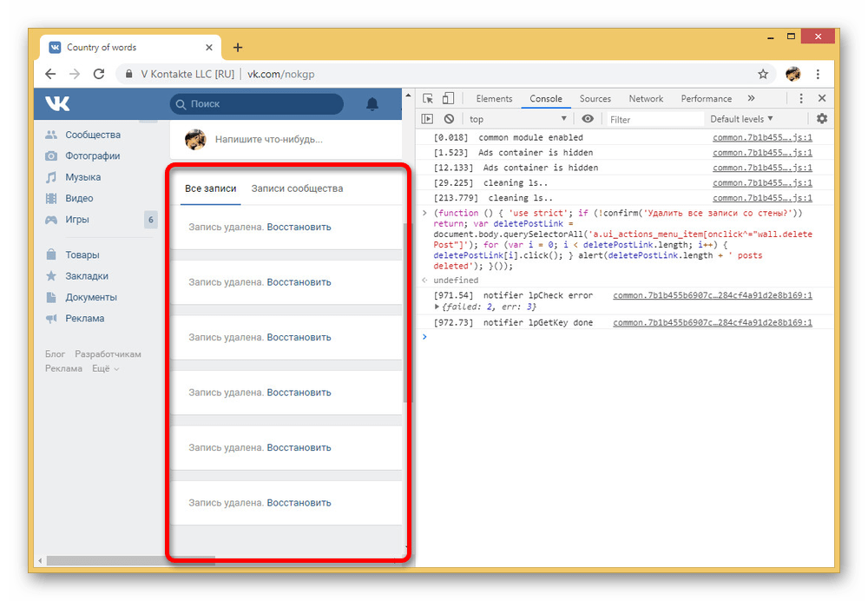Create a live expression with the eye icon
Screen dimensions: 868x601
pyautogui.click(x=588, y=119)
